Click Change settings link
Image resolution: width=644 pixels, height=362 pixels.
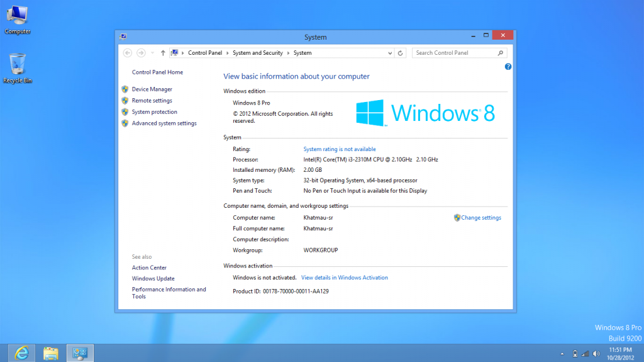click(x=481, y=218)
